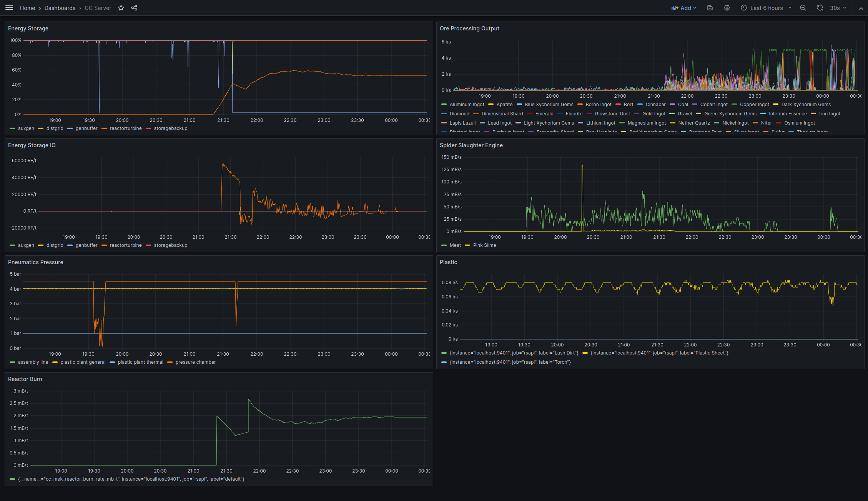Click the Aluminum Ingot legend color swatch
The image size is (868, 501).
pos(444,105)
